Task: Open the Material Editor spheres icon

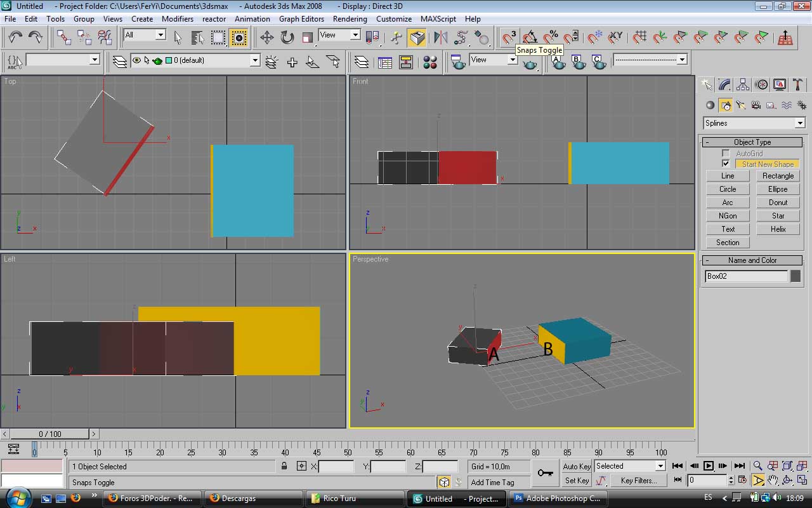Action: pyautogui.click(x=430, y=62)
